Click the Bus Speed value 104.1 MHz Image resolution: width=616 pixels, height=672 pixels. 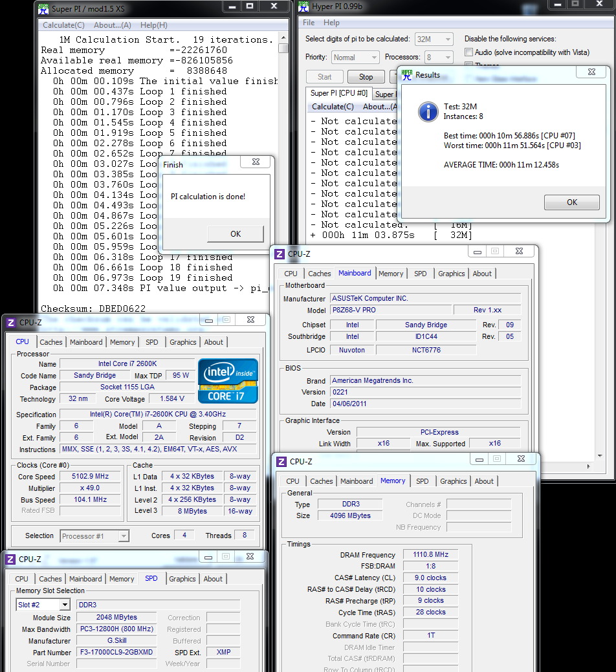(x=91, y=499)
